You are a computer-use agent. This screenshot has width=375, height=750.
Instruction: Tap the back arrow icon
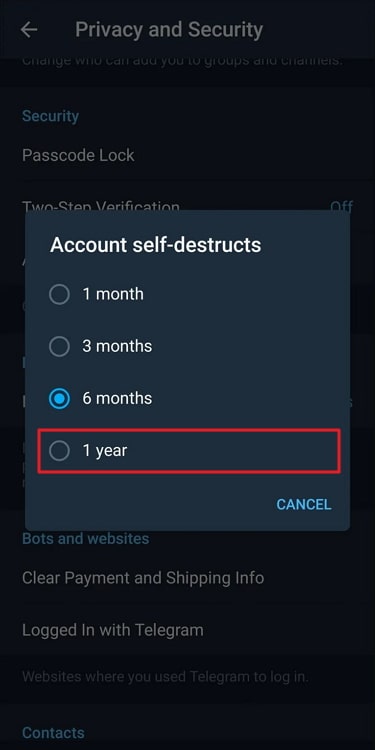click(29, 30)
